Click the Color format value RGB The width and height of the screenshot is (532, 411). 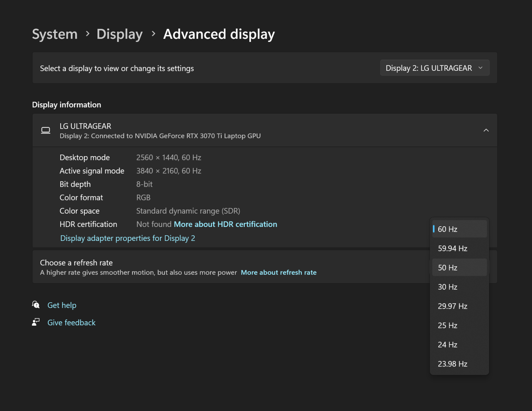(x=143, y=198)
